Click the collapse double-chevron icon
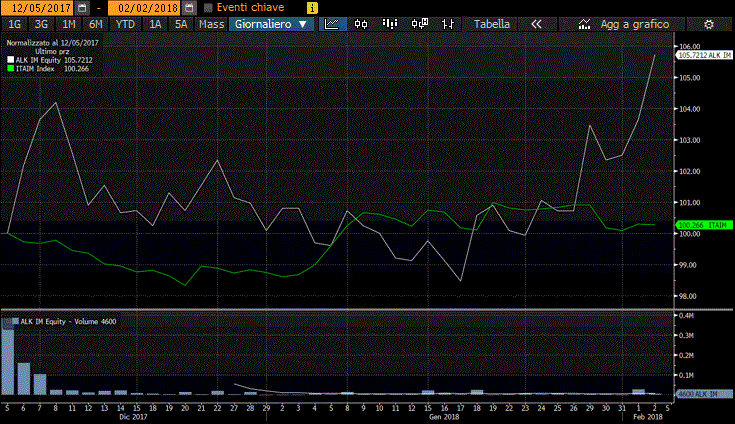 (537, 23)
